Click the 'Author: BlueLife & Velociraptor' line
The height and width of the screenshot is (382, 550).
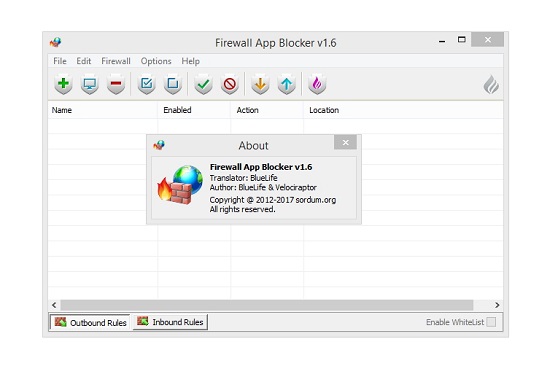point(263,187)
